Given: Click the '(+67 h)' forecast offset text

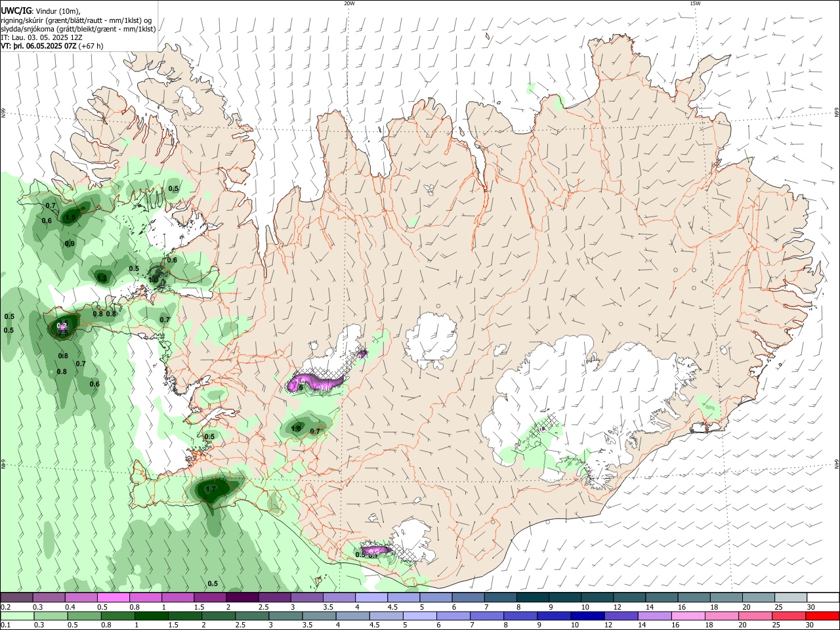Looking at the screenshot, I should point(91,47).
